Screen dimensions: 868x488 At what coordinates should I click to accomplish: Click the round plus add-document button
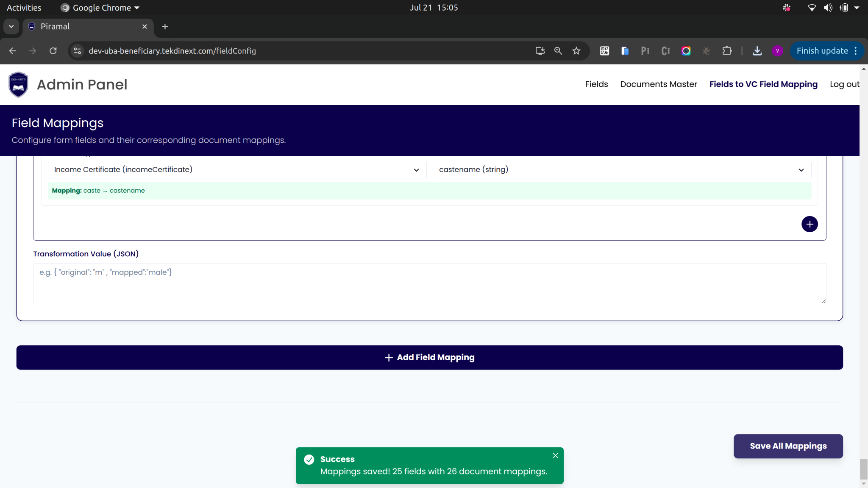[x=810, y=224]
